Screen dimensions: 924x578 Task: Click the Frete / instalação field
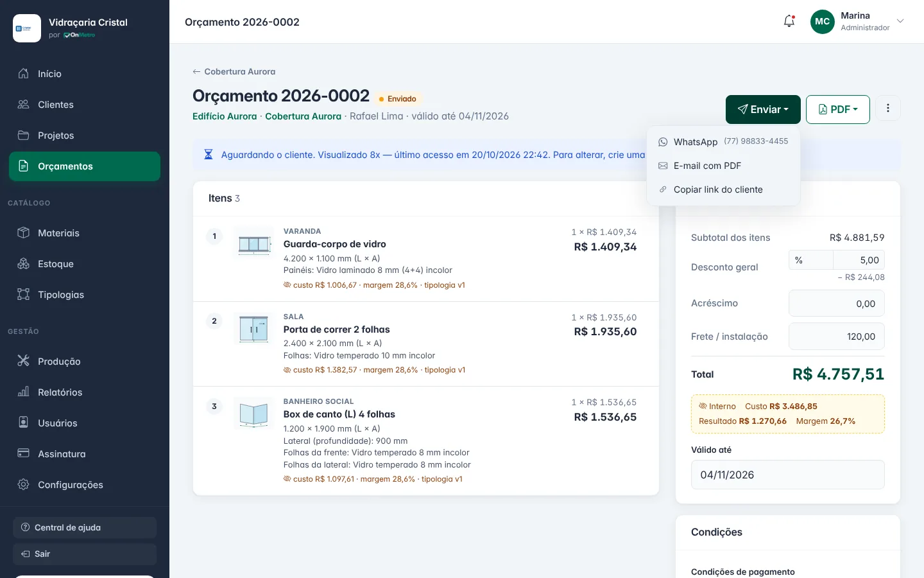click(837, 337)
